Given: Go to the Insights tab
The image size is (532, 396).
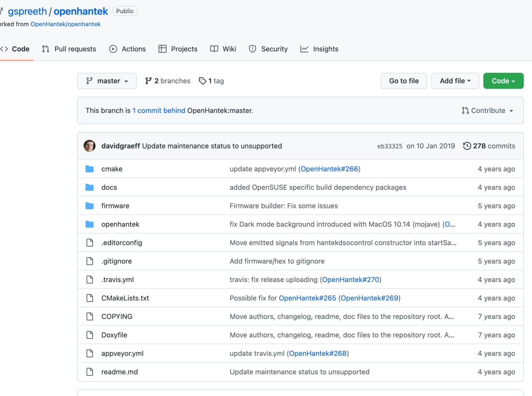Looking at the screenshot, I should pos(319,49).
